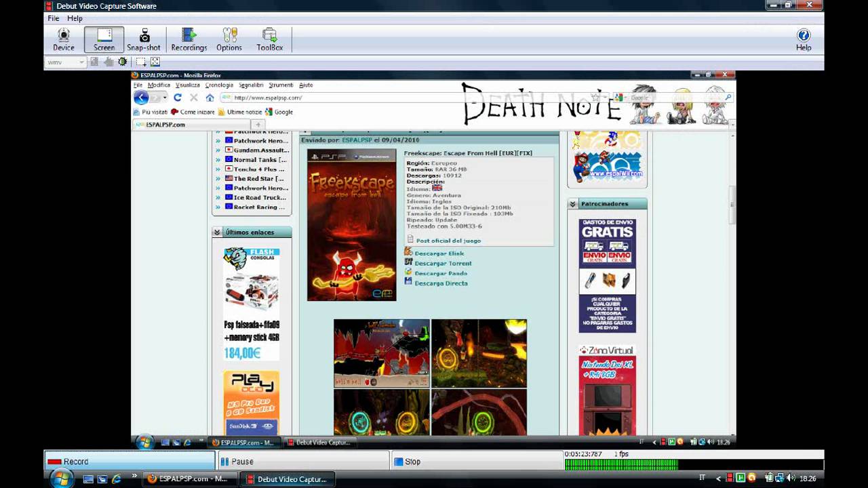Screen dimensions: 868x488
Task: Click the Firefox Back arrow button
Action: point(141,98)
